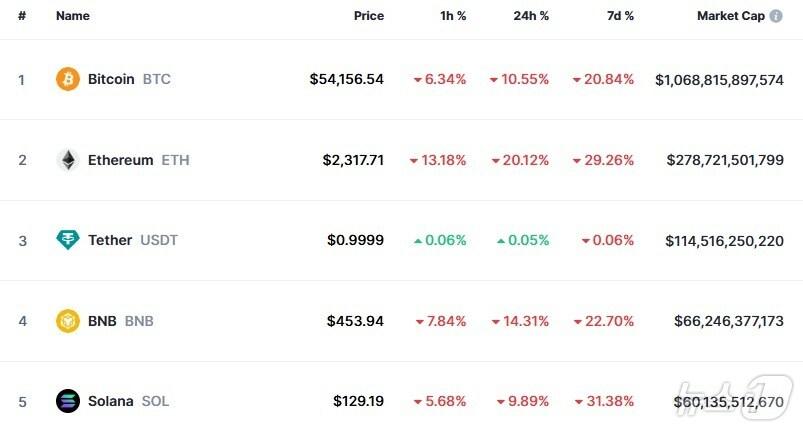The width and height of the screenshot is (803, 432).
Task: Open the BNB coin detail link
Action: [120, 321]
